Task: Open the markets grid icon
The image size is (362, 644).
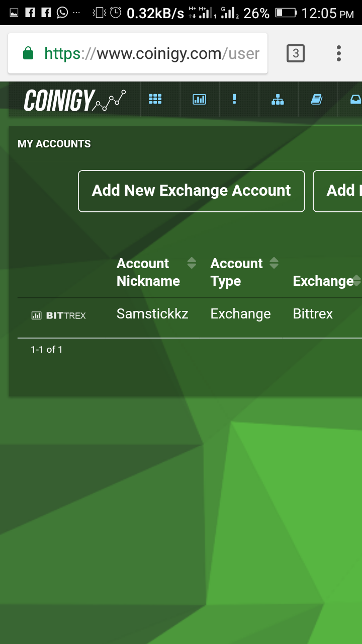Action: 155,99
